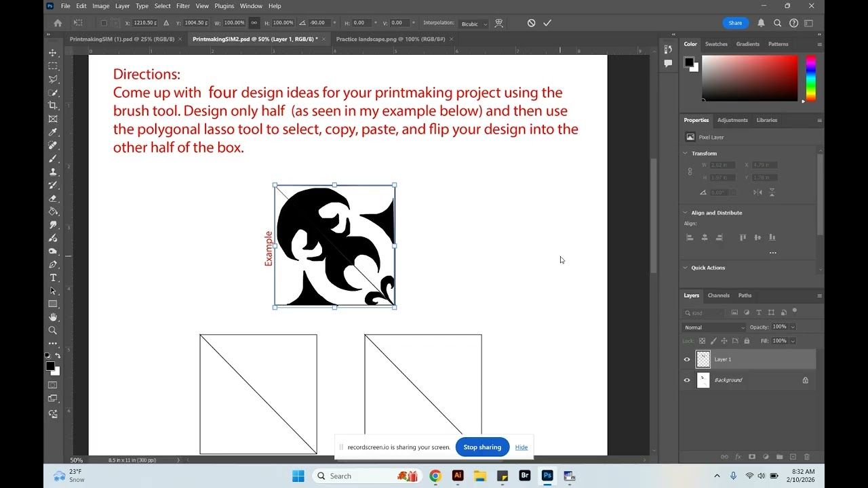The image size is (868, 488).
Task: Select the Move tool
Action: 53,53
